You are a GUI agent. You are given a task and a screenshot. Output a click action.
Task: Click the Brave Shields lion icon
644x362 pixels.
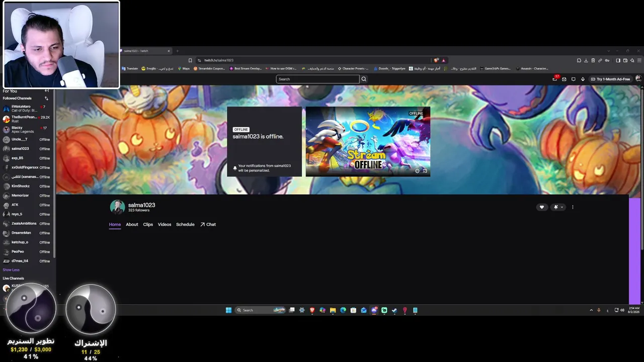pos(436,60)
